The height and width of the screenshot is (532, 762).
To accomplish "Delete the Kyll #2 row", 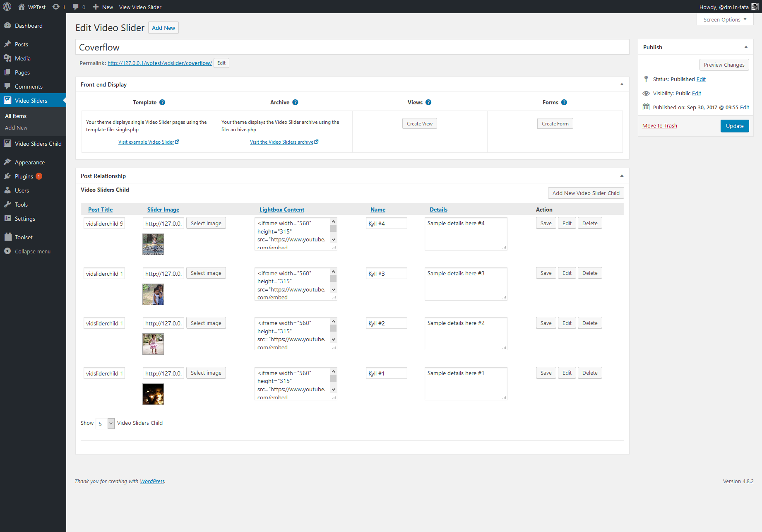I will [x=590, y=323].
